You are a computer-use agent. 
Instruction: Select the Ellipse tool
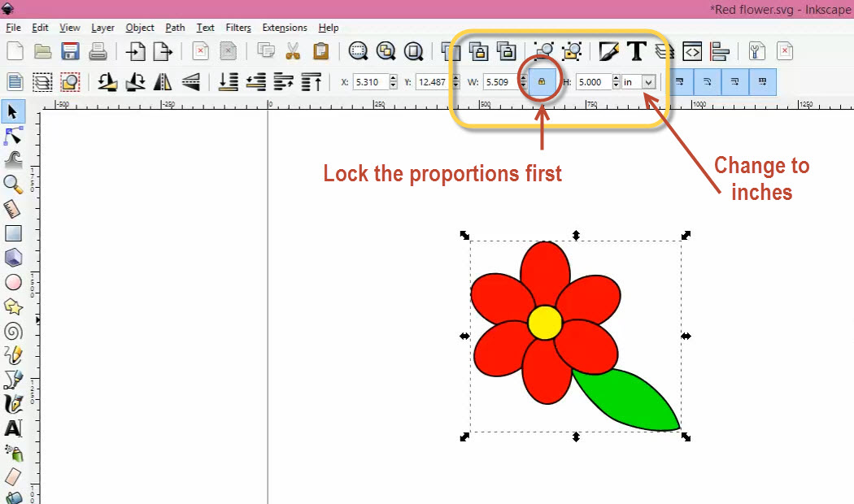[13, 282]
